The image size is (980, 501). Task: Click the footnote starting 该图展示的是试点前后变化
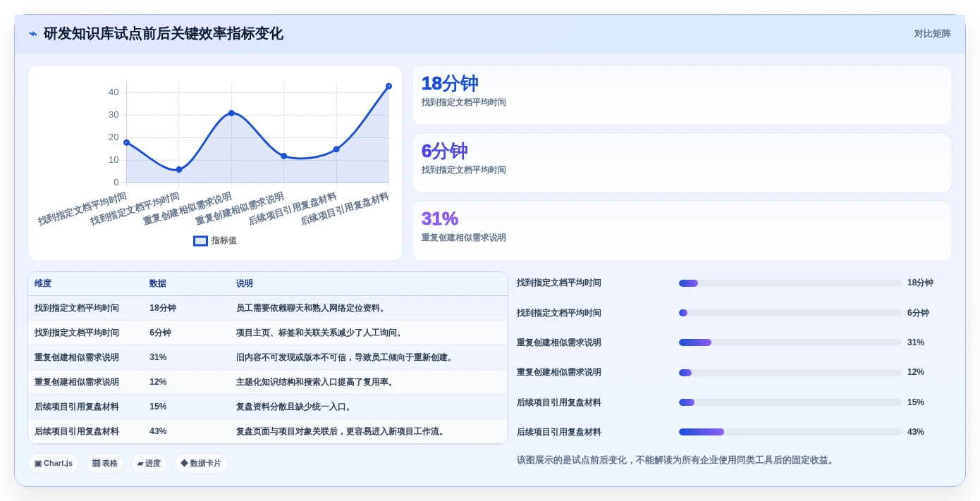[677, 460]
